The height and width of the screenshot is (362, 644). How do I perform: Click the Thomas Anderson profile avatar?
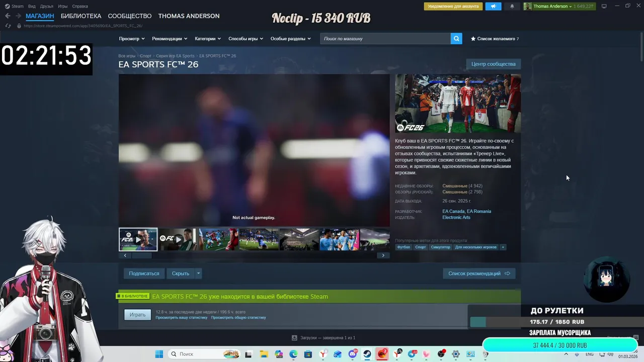[x=527, y=7]
